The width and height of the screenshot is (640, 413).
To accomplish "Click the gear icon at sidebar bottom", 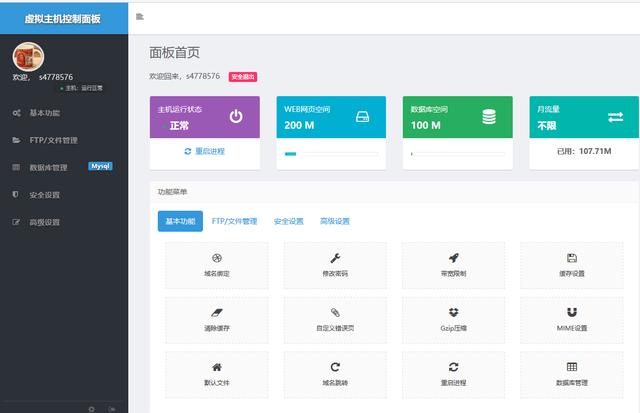I will click(x=91, y=409).
